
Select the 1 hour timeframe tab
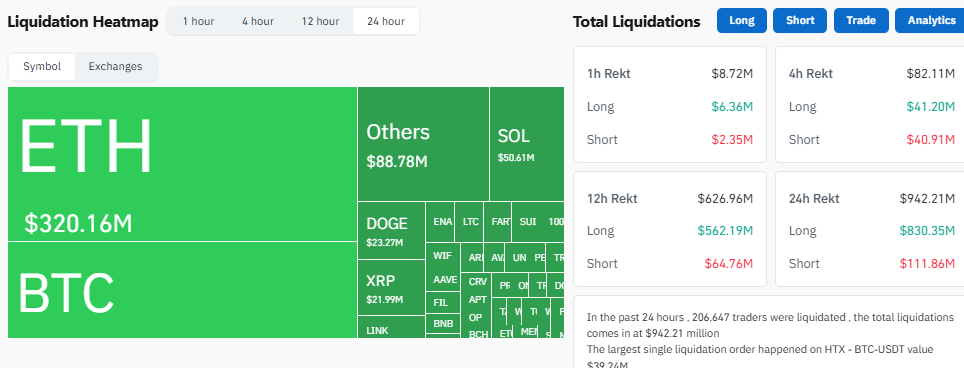pyautogui.click(x=199, y=22)
